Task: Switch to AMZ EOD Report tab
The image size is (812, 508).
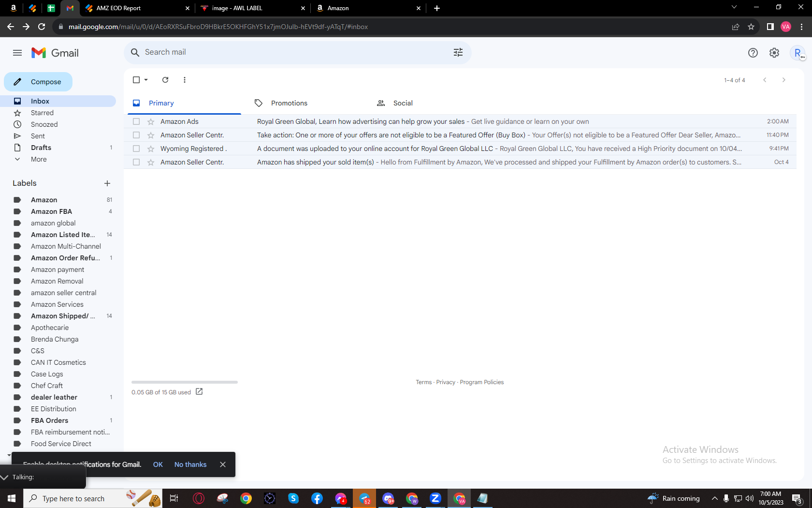Action: (138, 8)
